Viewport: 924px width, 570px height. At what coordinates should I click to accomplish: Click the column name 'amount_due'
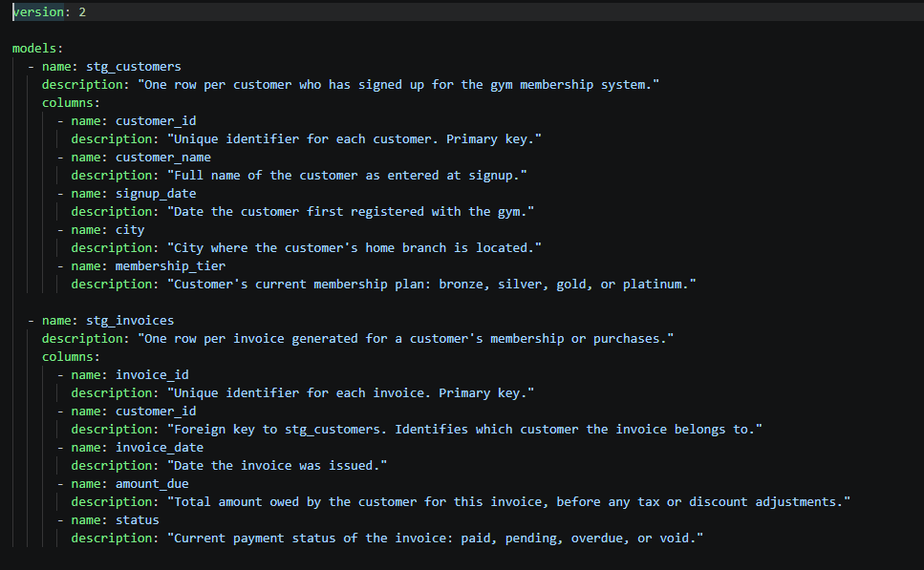click(x=152, y=484)
